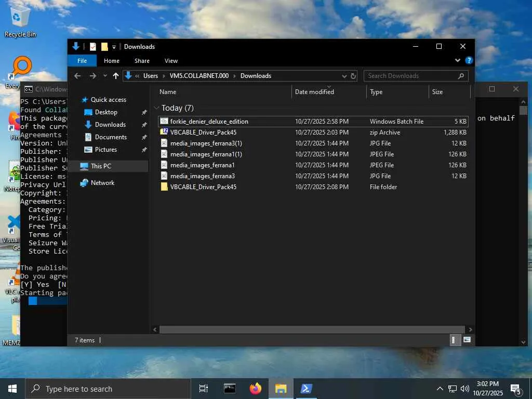The width and height of the screenshot is (532, 399).
Task: Click the taskbar search box
Action: pyautogui.click(x=108, y=389)
